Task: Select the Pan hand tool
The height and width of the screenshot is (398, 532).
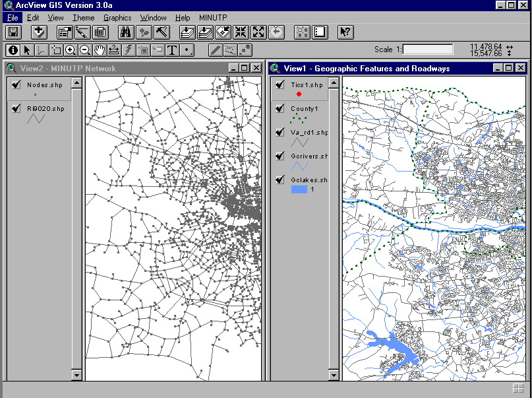Action: coord(100,50)
